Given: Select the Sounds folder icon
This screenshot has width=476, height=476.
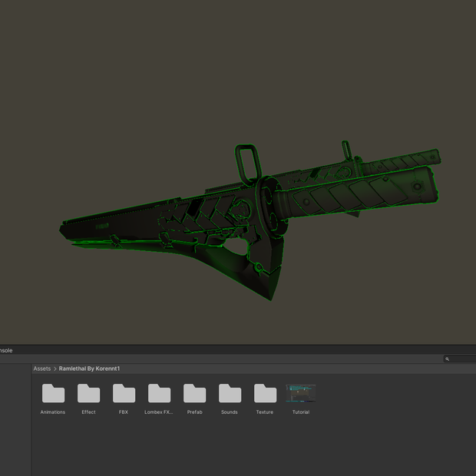Looking at the screenshot, I should [230, 393].
